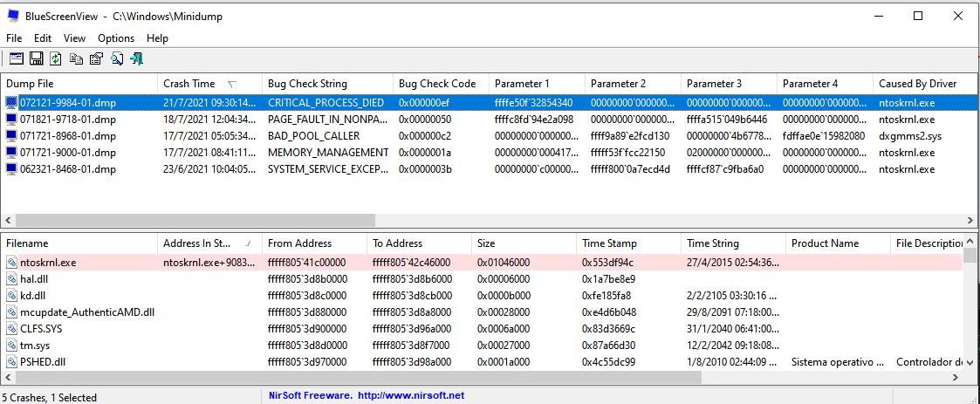Click the tm.sys file icon

[x=12, y=345]
